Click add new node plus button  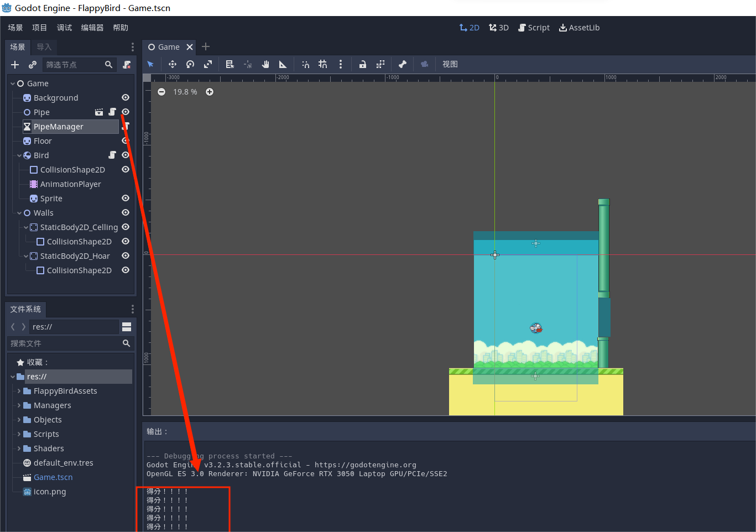pyautogui.click(x=15, y=65)
